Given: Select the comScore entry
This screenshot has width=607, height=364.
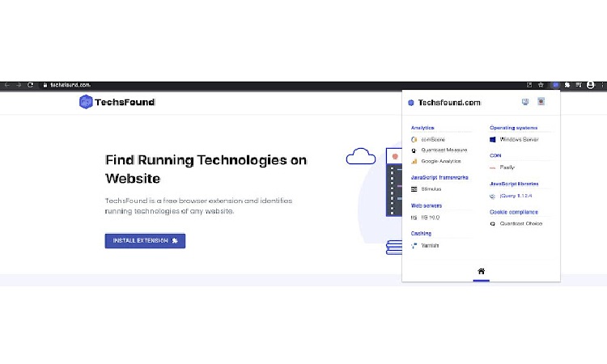Looking at the screenshot, I should 433,139.
